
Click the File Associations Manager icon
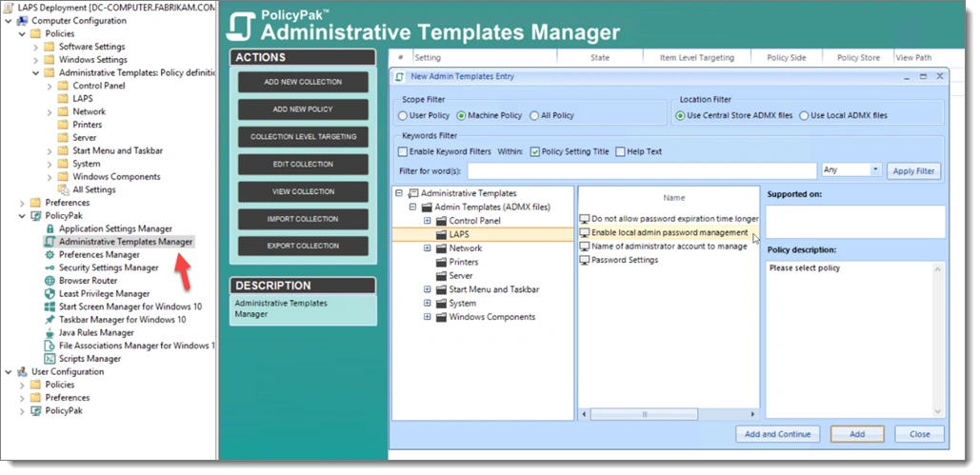[x=50, y=346]
